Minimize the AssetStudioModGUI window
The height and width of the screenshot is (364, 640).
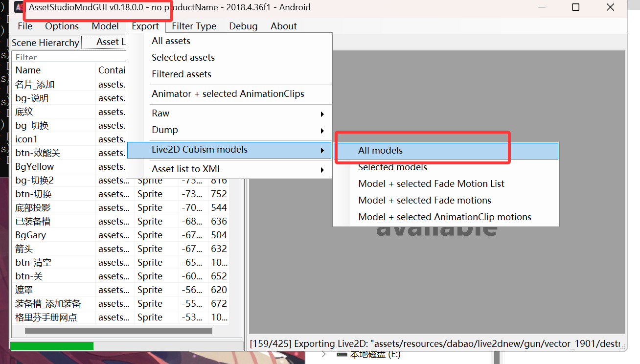click(541, 7)
